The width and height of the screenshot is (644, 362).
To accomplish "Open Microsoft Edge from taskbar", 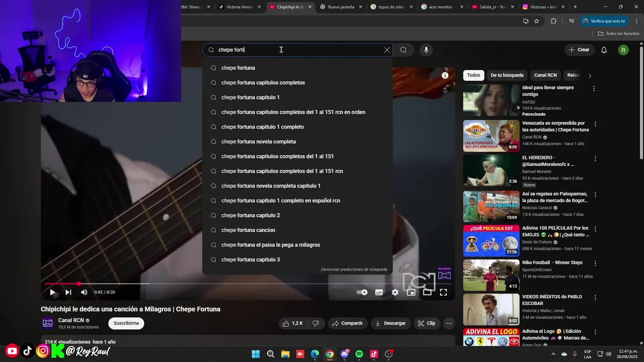I will pos(315,354).
